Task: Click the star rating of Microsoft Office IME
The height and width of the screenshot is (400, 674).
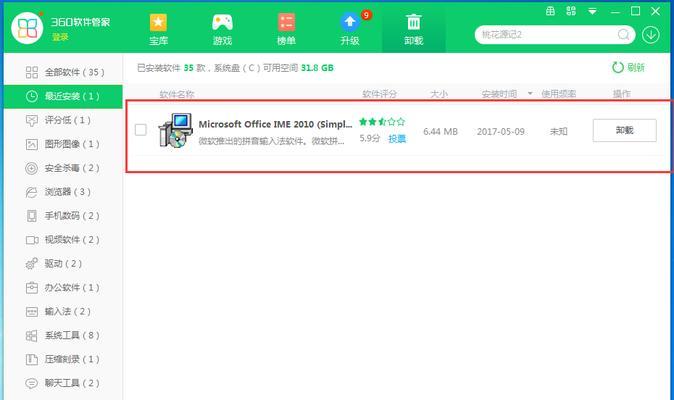Action: 382,122
